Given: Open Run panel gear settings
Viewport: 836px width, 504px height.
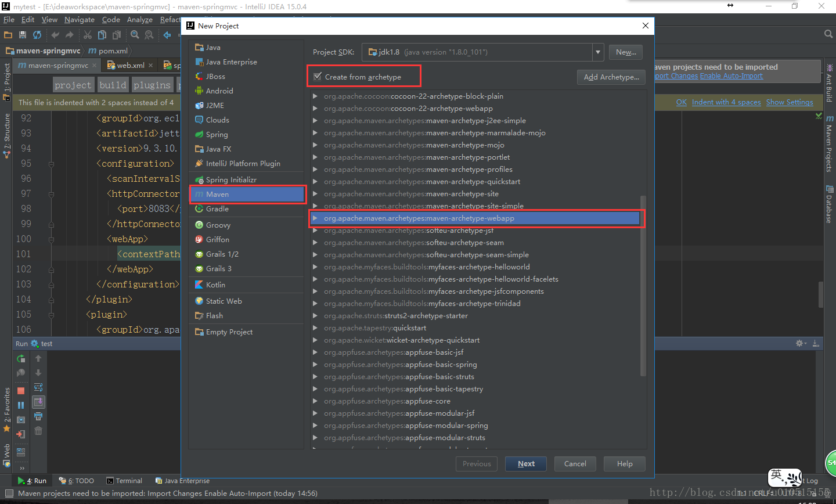Looking at the screenshot, I should click(x=801, y=344).
